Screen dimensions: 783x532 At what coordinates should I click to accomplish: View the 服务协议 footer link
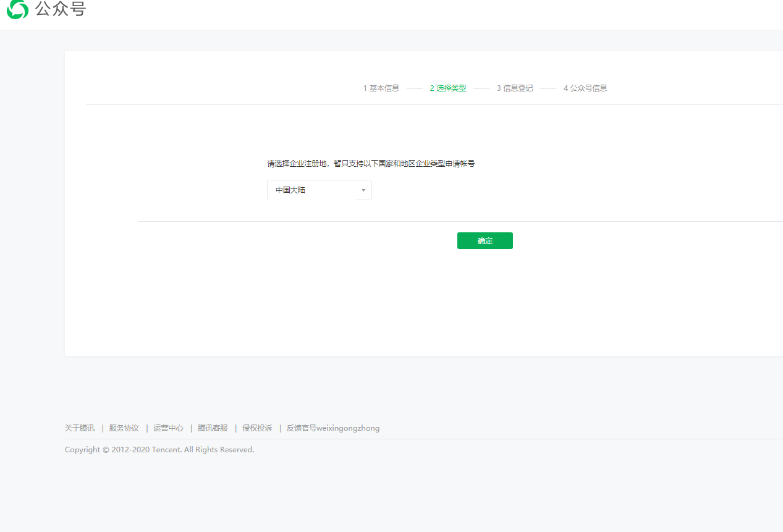click(124, 428)
